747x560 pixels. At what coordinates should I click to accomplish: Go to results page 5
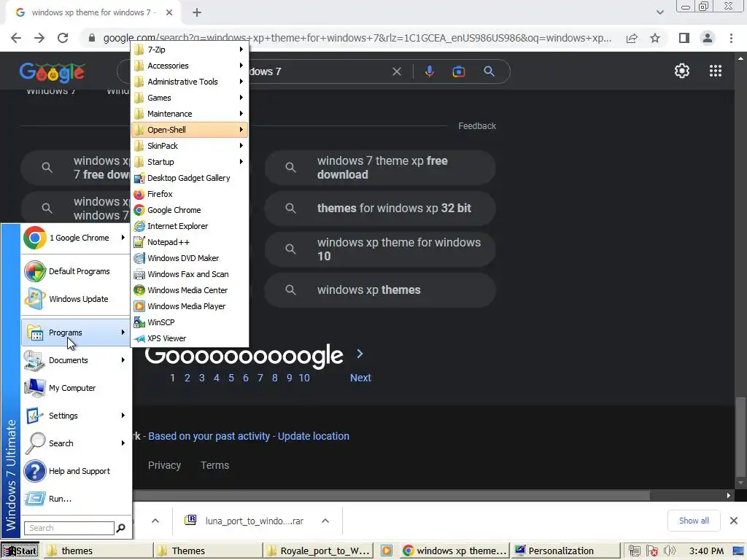pos(231,378)
